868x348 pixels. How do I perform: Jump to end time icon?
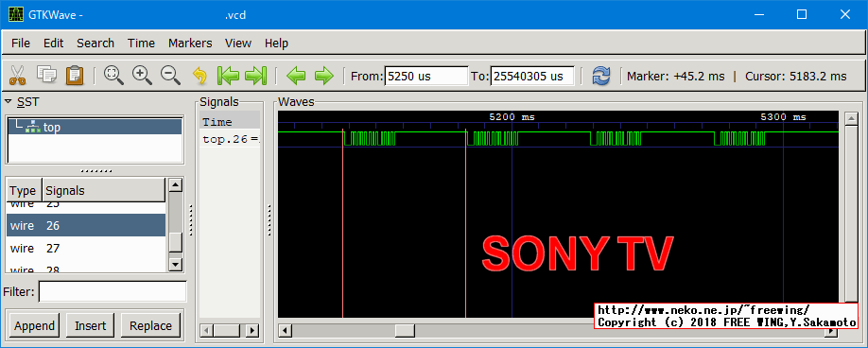[x=255, y=76]
